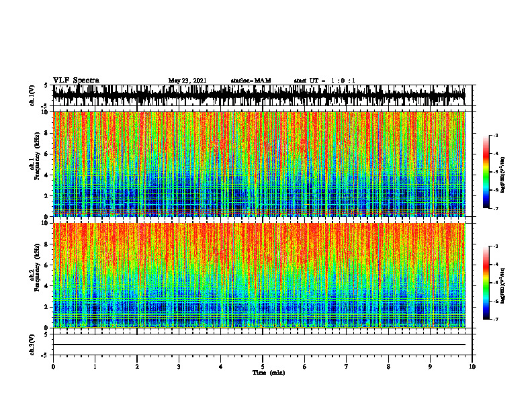The image size is (532, 411).
Task: Click the "6" tick on the time axis
Action: click(305, 367)
